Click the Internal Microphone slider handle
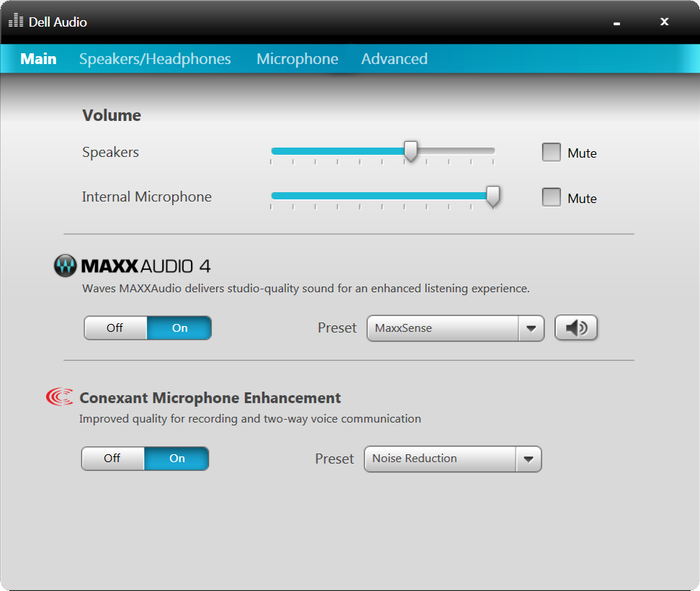The image size is (700, 591). (493, 197)
